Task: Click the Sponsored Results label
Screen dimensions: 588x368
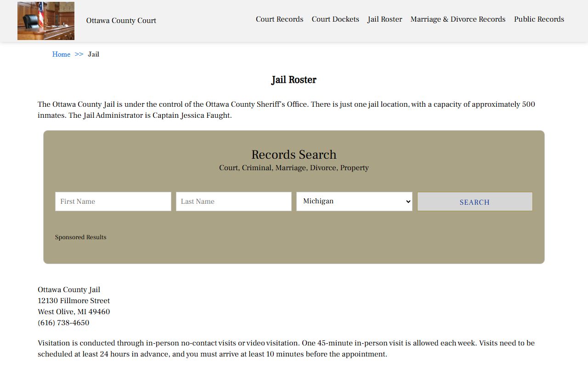Action: [x=81, y=237]
